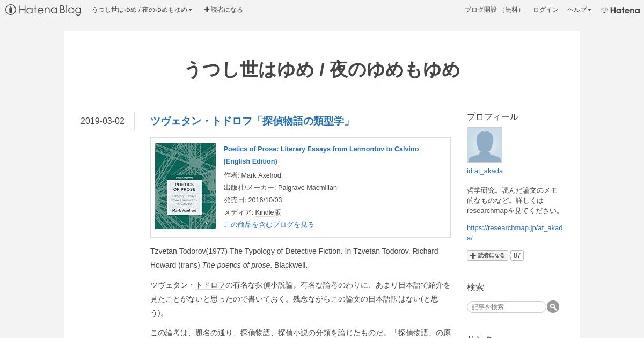Click the トドロフ keyword link in the paragraph
This screenshot has width=644, height=338.
[210, 285]
